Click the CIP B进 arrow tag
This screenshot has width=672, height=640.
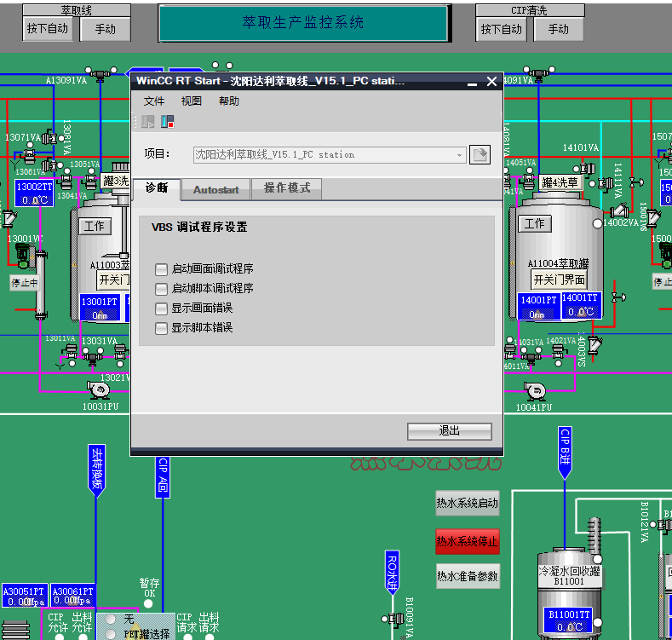point(565,453)
